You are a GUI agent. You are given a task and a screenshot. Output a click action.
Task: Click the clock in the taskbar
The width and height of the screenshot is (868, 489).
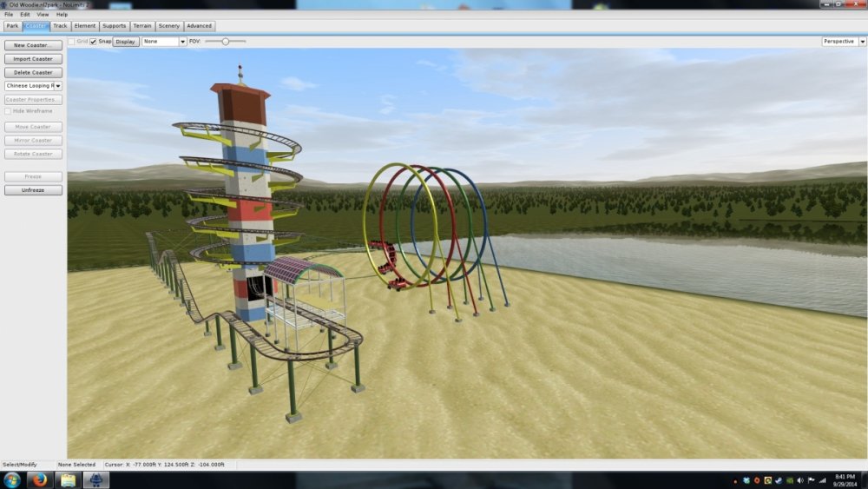click(845, 479)
